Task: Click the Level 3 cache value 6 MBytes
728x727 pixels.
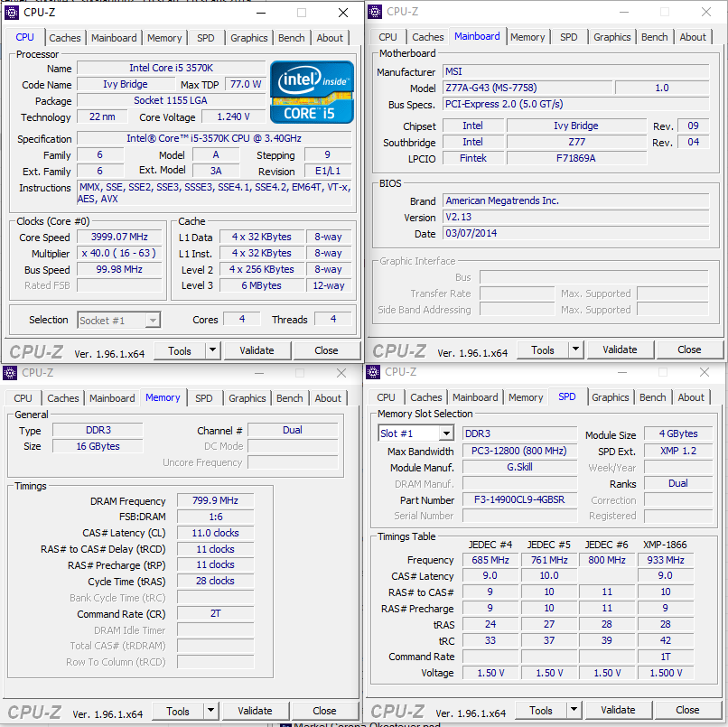Action: click(261, 285)
